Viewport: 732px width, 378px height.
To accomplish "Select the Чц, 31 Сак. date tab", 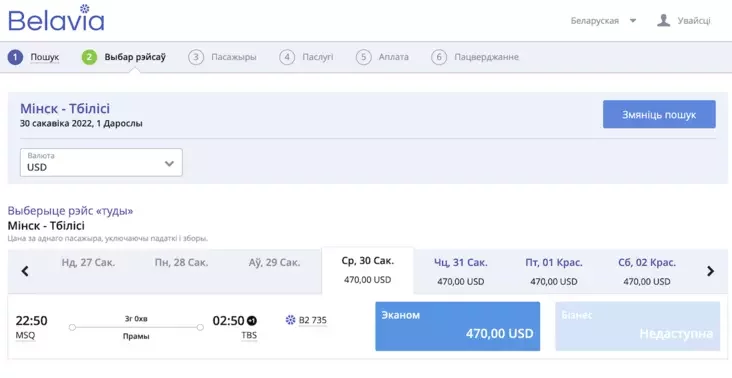I will click(x=461, y=271).
